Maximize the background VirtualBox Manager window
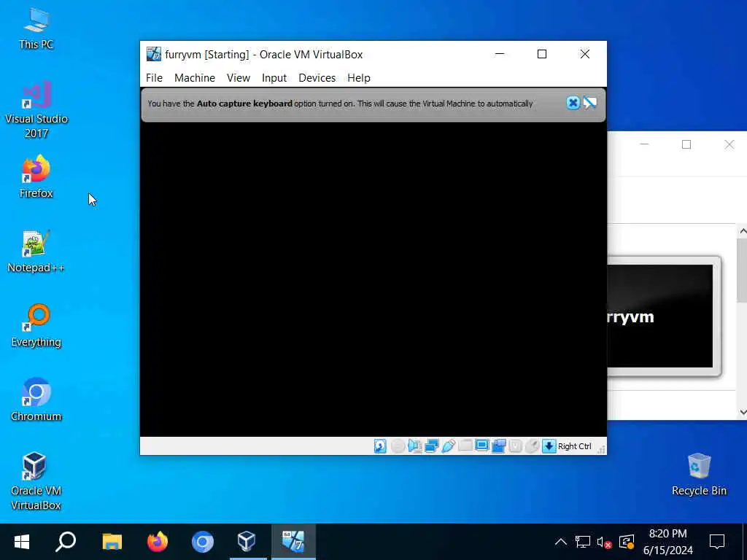The image size is (747, 560). point(686,144)
